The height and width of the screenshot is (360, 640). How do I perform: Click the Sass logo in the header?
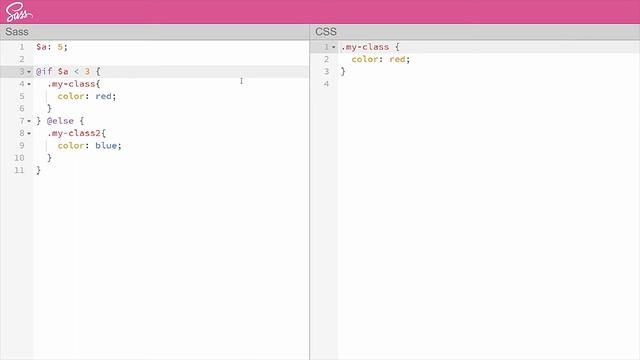[x=18, y=12]
